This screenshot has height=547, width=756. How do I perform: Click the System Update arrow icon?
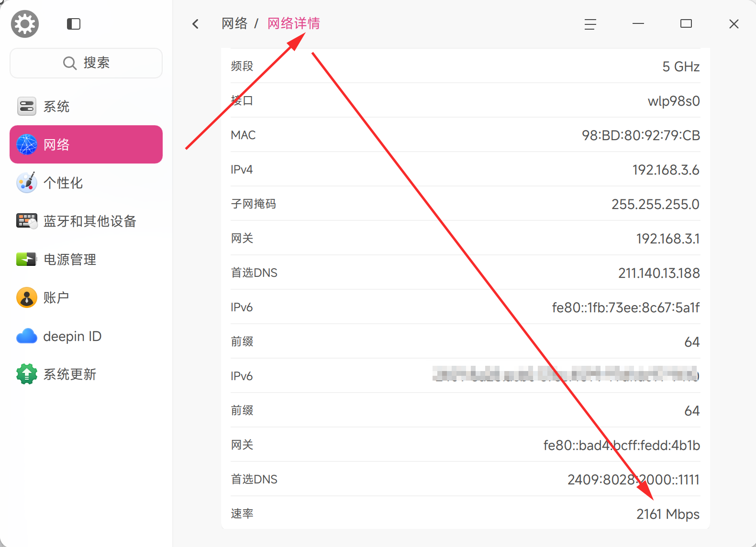pos(27,374)
